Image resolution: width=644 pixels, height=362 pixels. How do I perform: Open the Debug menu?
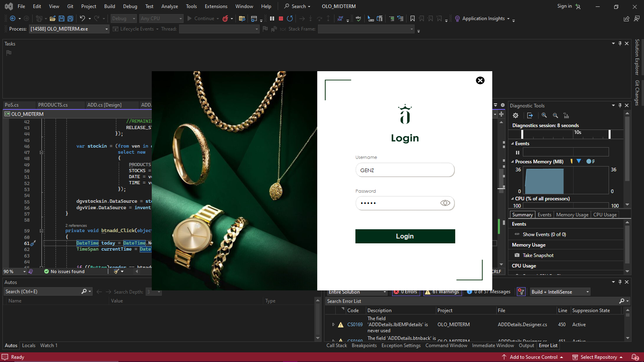point(130,6)
